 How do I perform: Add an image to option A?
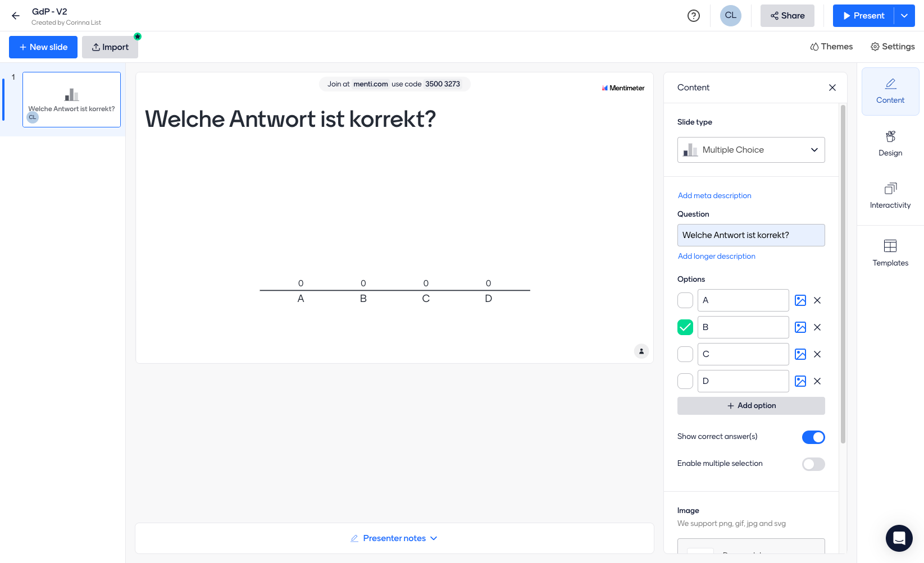click(800, 300)
